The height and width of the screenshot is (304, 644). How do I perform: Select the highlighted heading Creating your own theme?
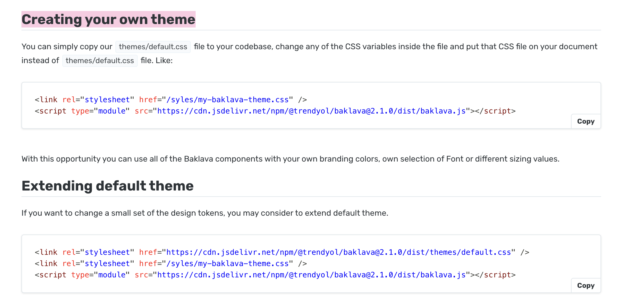coord(108,19)
